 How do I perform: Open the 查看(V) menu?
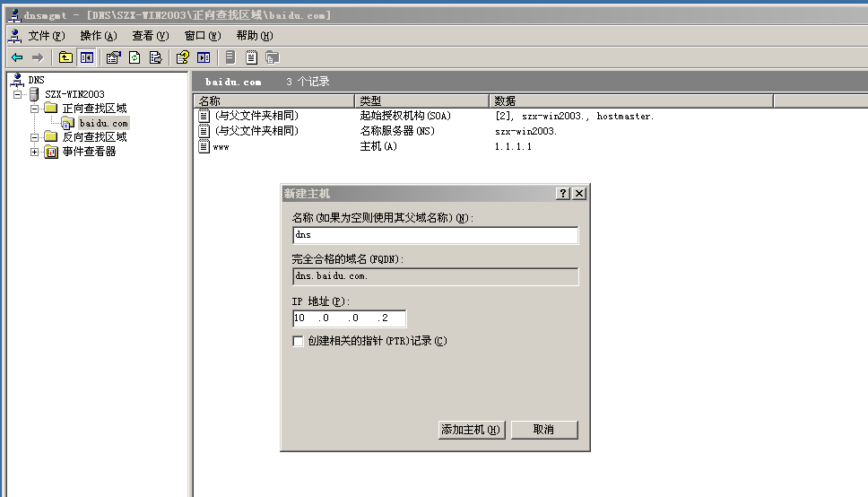[150, 36]
